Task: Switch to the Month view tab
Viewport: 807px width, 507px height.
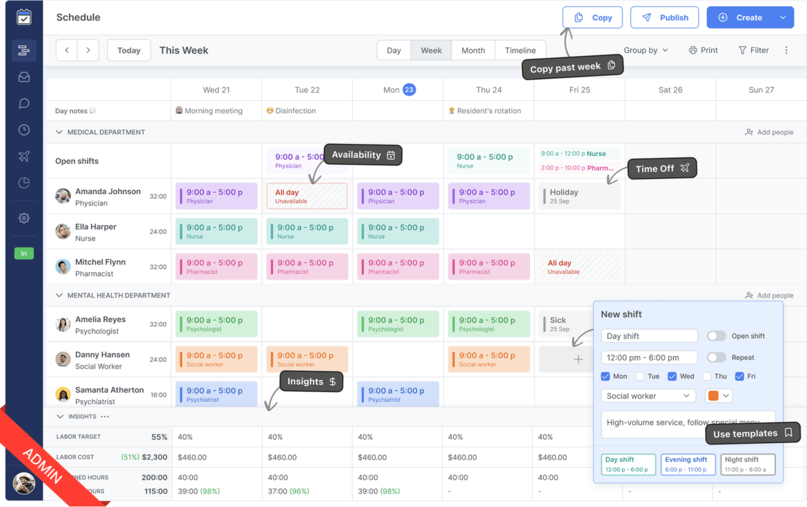Action: [473, 50]
